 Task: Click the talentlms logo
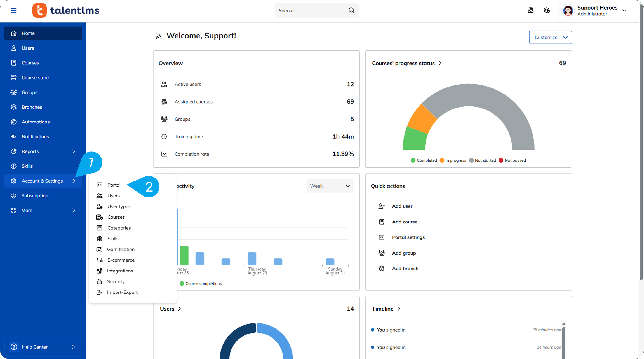(66, 11)
